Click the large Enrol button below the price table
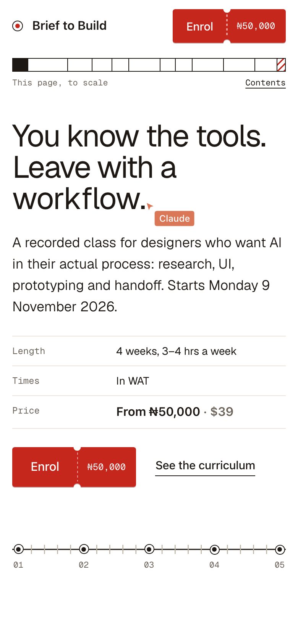Viewport: 298px width, 644px height. [x=45, y=467]
